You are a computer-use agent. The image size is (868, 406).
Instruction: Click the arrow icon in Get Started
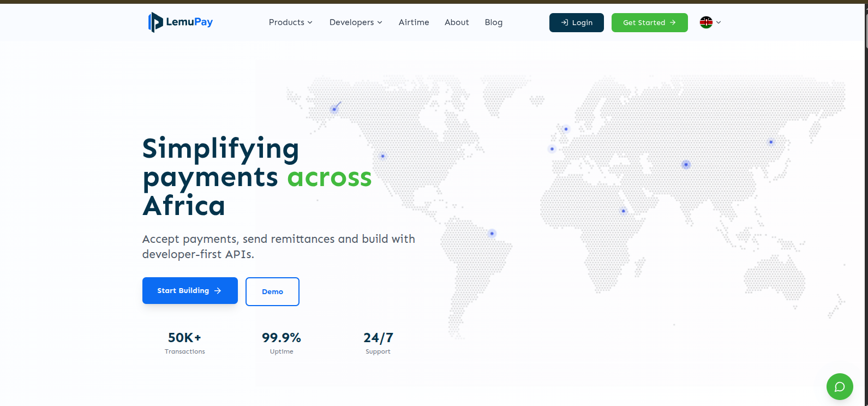click(673, 22)
